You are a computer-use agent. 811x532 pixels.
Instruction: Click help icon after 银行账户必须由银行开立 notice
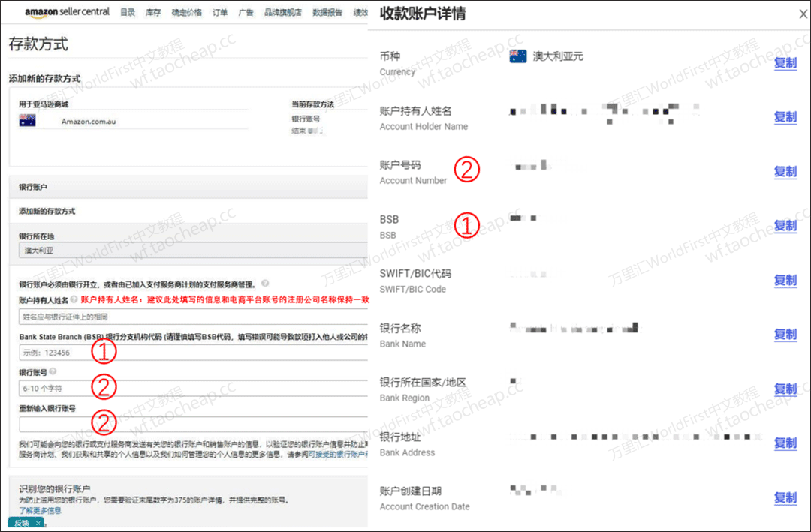(265, 284)
